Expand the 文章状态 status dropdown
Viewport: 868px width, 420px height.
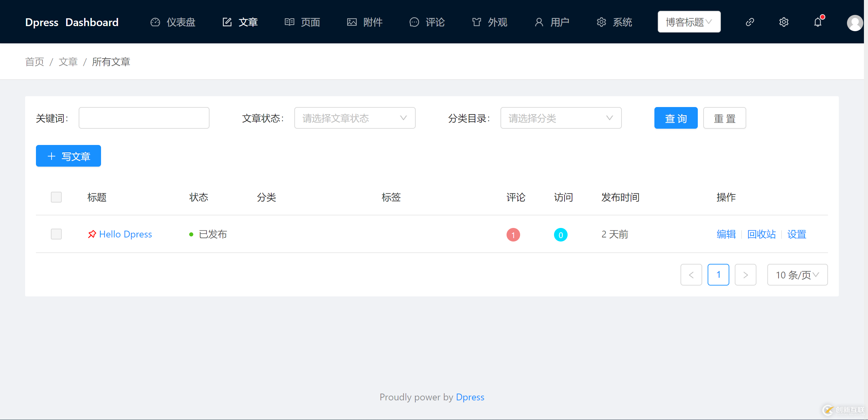click(x=355, y=118)
